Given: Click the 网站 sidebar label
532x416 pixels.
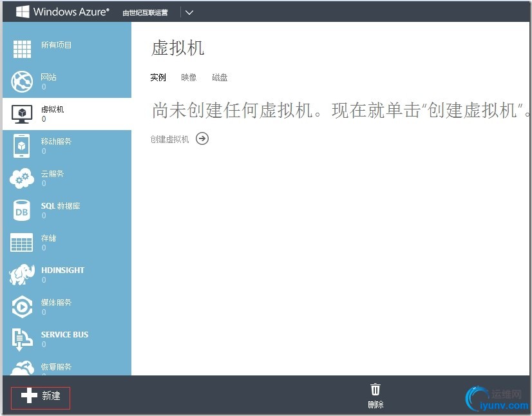Looking at the screenshot, I should [x=48, y=77].
